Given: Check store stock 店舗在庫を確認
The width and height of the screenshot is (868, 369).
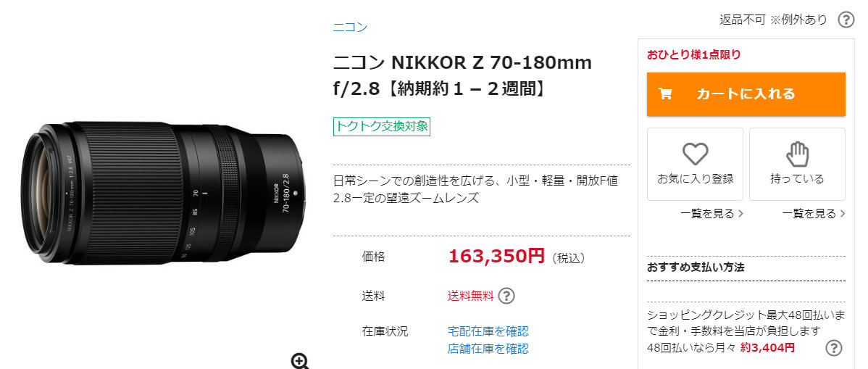Looking at the screenshot, I should coord(488,349).
